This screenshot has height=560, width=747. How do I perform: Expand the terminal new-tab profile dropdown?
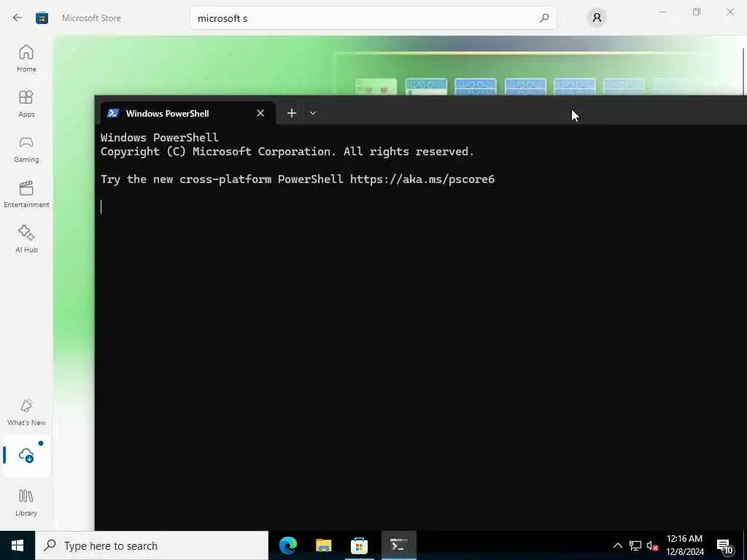[x=313, y=113]
